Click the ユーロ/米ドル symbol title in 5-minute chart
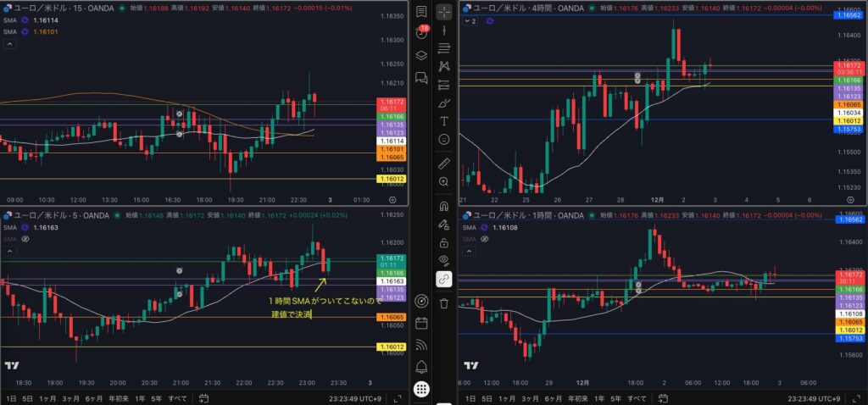 tap(40, 215)
